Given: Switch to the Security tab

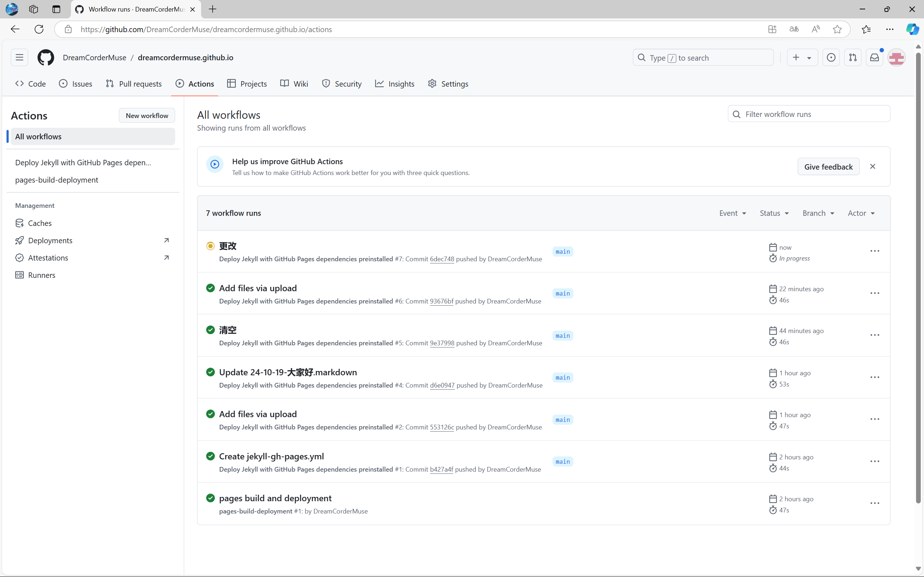Looking at the screenshot, I should point(341,84).
